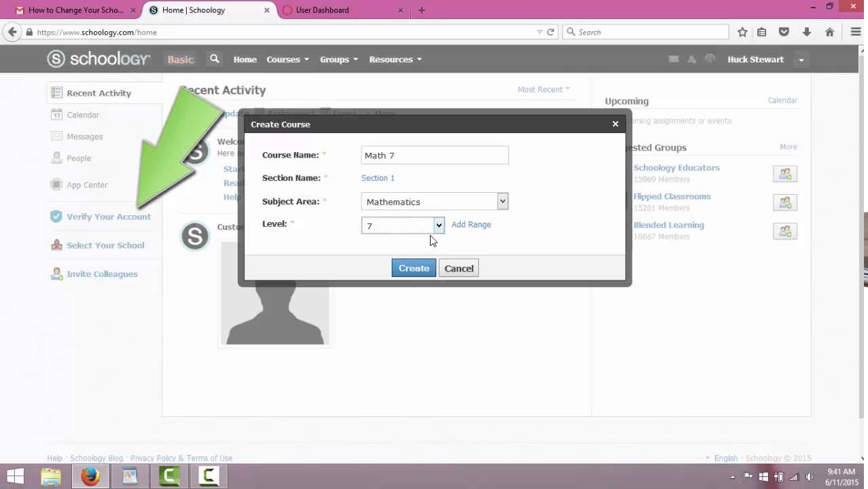This screenshot has width=868, height=489.
Task: Click the Select Your School icon
Action: [x=56, y=245]
